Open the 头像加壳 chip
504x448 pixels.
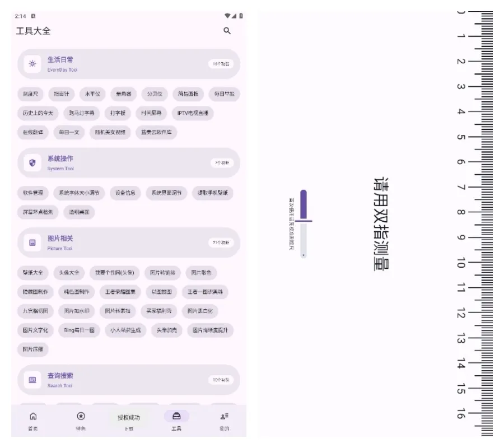tap(167, 330)
